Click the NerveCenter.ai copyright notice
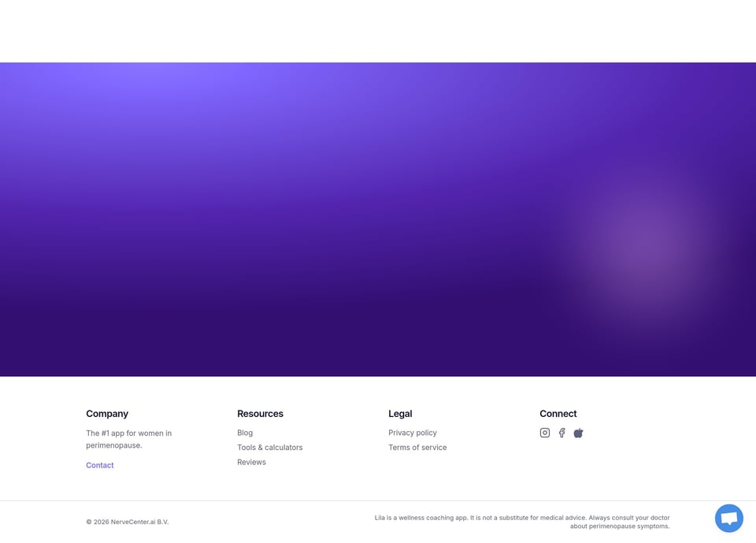 pos(128,522)
